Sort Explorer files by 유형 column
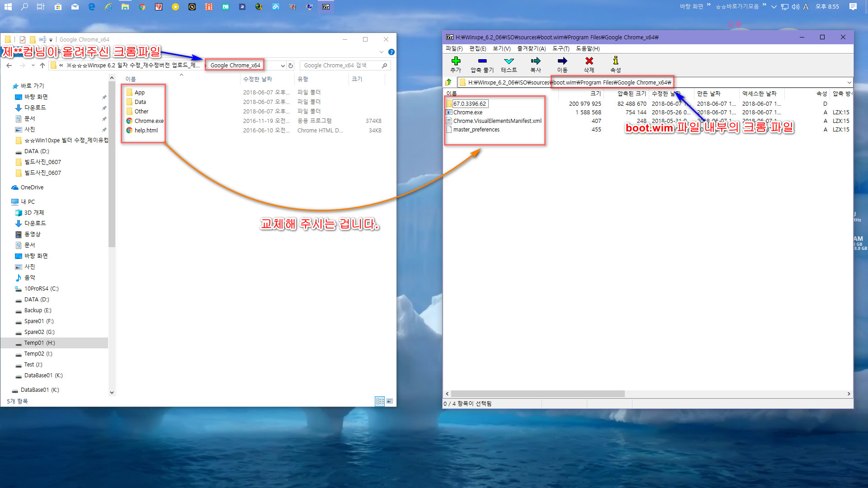868x488 pixels. pos(303,79)
